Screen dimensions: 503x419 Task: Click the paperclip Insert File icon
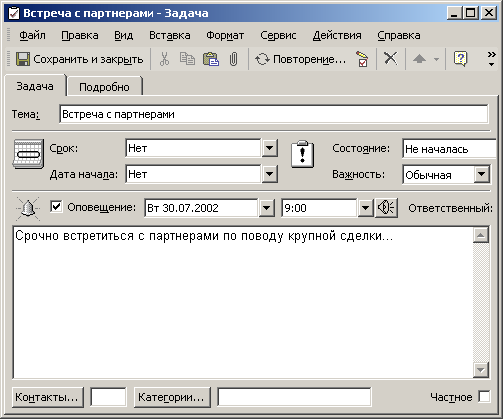(234, 59)
